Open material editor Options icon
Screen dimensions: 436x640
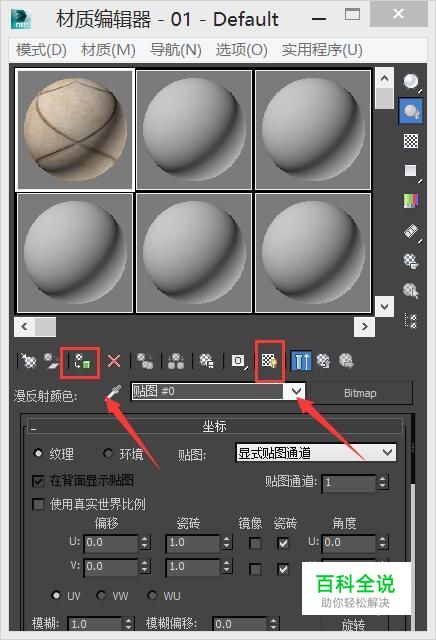point(411,261)
